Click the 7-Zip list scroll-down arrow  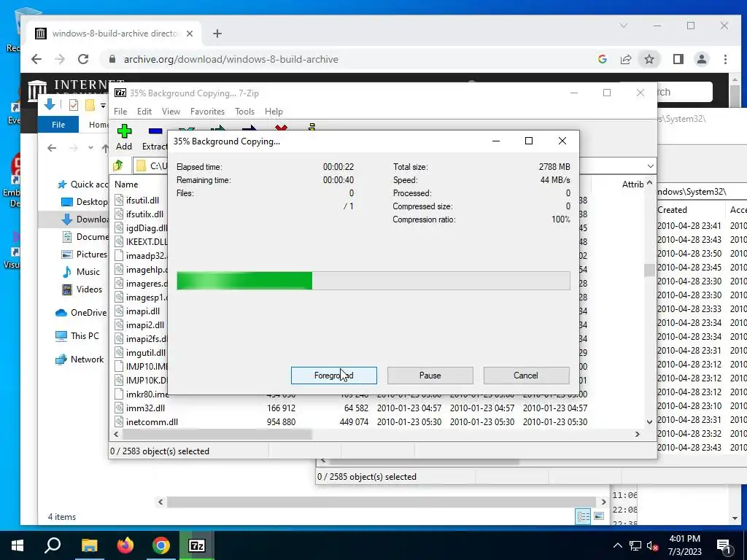pos(650,422)
